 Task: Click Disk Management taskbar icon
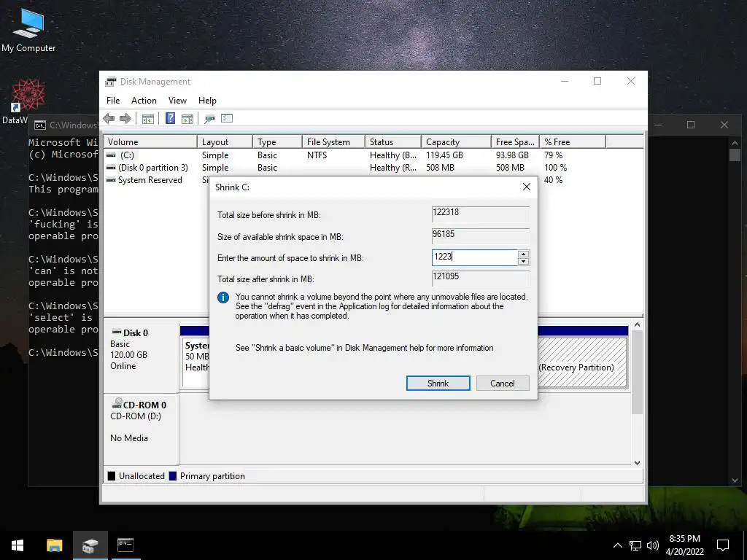coord(90,545)
